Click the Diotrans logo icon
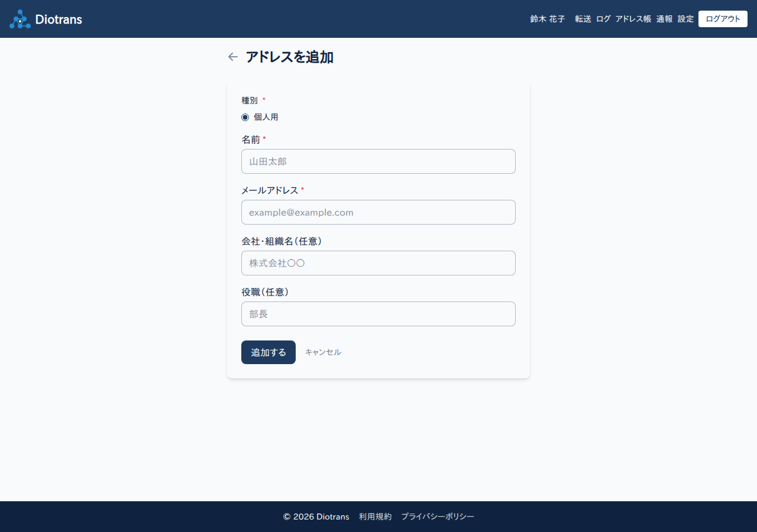This screenshot has height=532, width=757. [20, 19]
